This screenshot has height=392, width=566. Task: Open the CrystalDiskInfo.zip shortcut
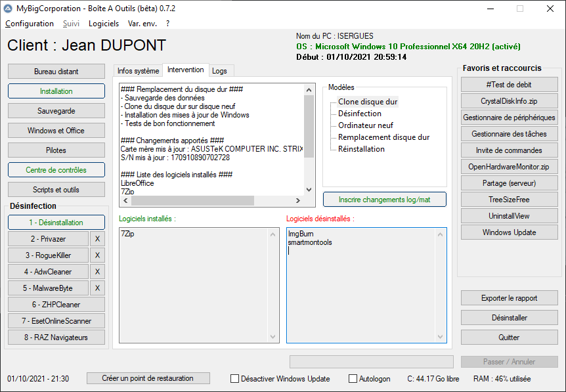click(509, 101)
